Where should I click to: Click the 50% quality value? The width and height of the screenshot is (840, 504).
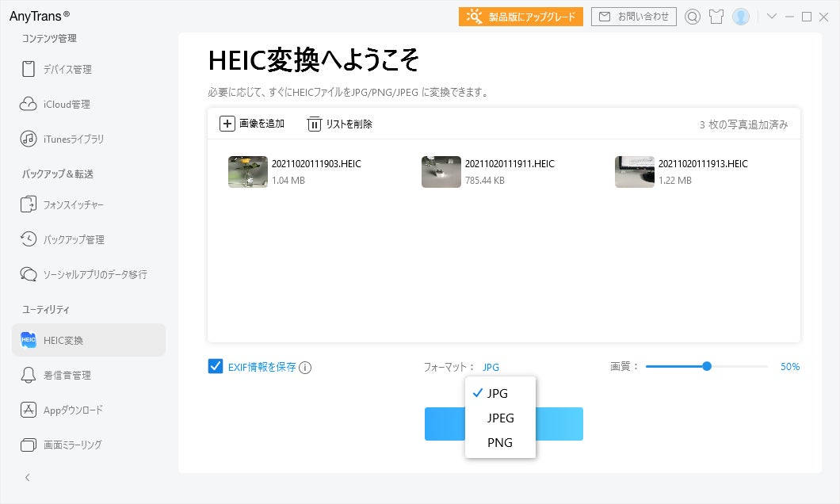790,367
